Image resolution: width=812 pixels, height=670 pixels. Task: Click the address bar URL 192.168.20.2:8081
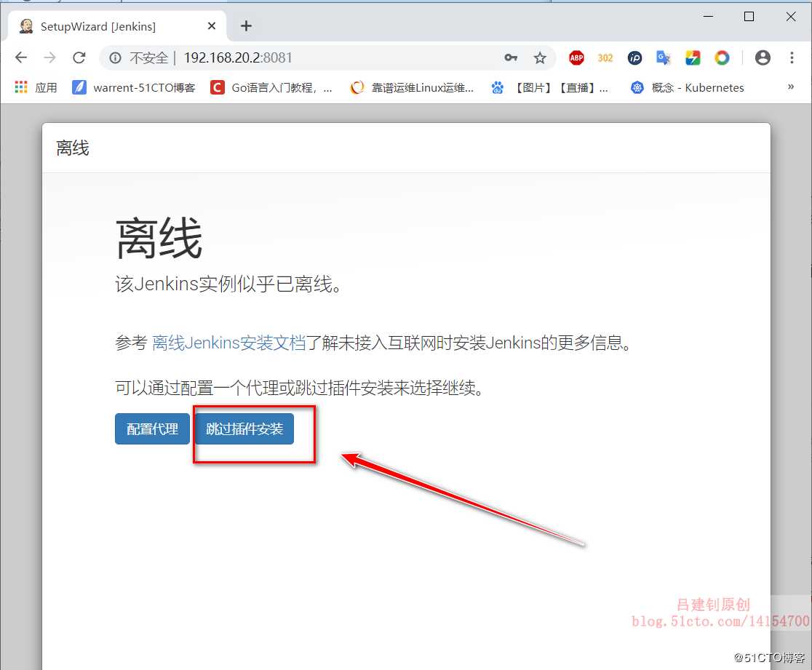238,57
